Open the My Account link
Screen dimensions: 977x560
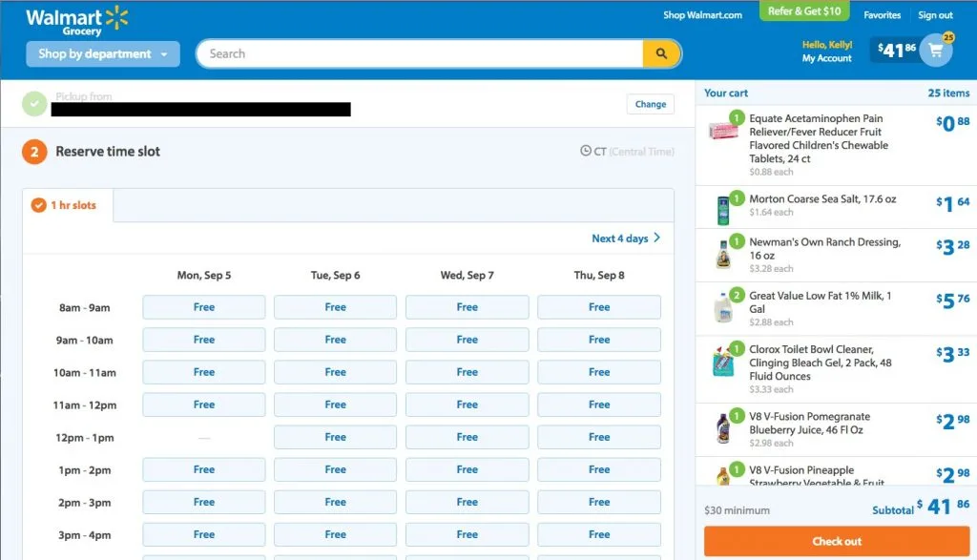coord(826,58)
